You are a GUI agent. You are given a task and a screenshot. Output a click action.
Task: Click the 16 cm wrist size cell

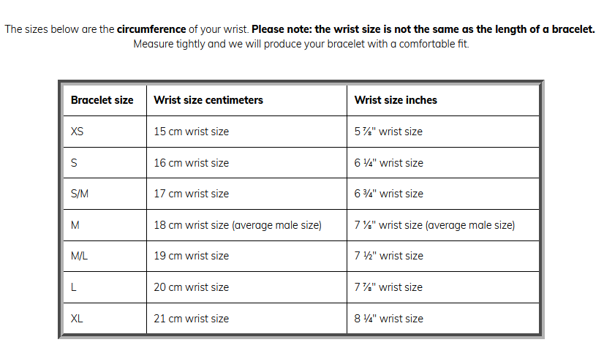coord(191,163)
